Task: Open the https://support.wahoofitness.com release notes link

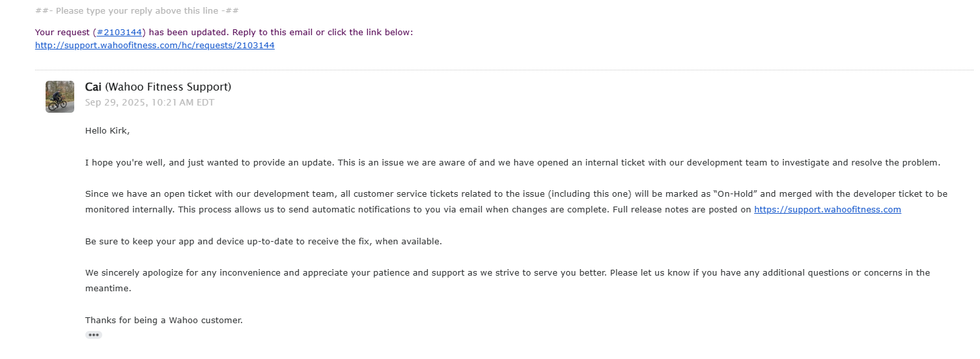Action: (827, 210)
